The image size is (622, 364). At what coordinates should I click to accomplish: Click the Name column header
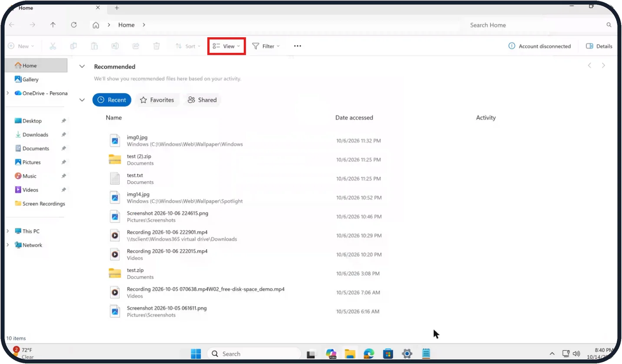[x=114, y=117]
